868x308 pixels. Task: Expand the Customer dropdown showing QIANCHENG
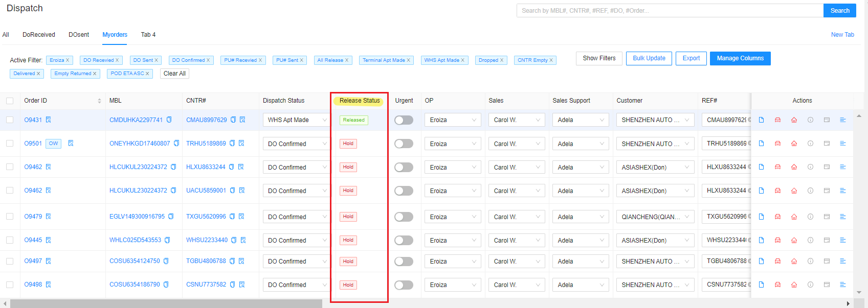[x=655, y=217]
